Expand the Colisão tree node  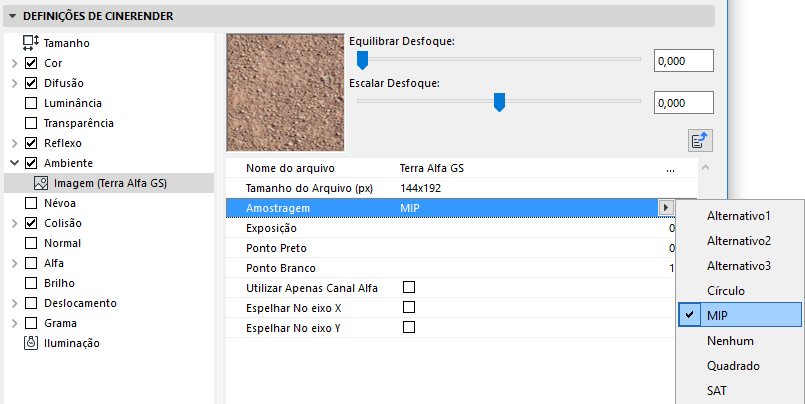(15, 223)
